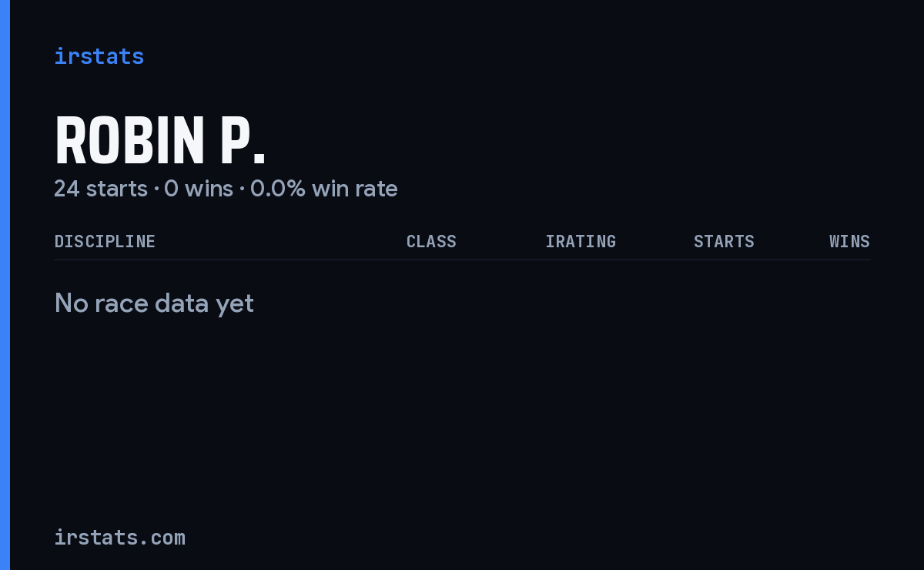Click the word 'rate' in the summary line
This screenshot has height=570, width=924.
tap(377, 188)
